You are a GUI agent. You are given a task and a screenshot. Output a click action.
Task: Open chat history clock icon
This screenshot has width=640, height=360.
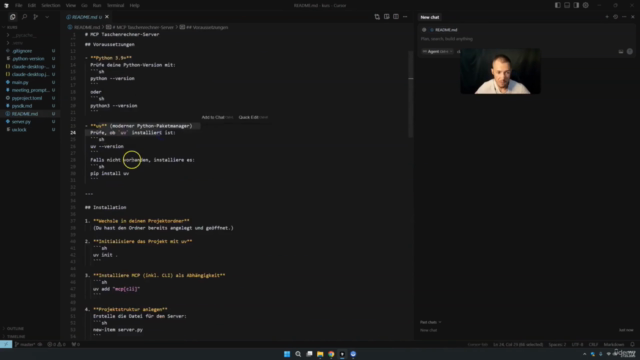pos(616,17)
